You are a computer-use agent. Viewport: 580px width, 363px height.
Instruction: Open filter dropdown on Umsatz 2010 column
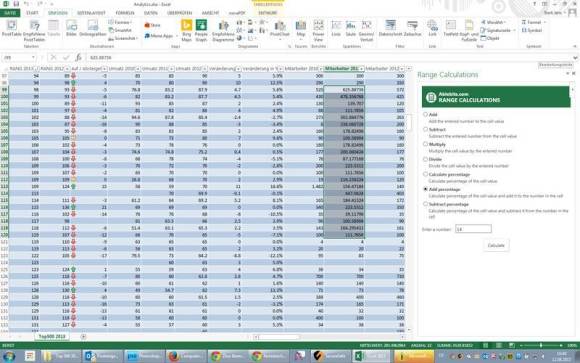[138, 69]
